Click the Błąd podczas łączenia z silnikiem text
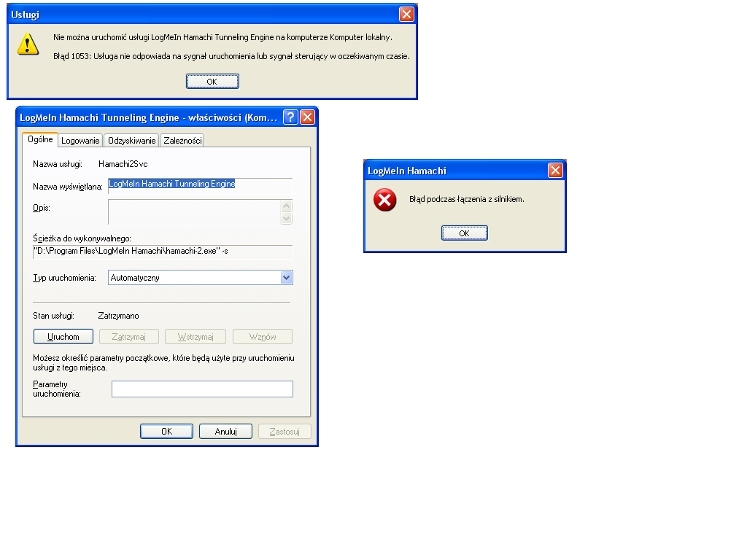The image size is (747, 560). (x=467, y=199)
